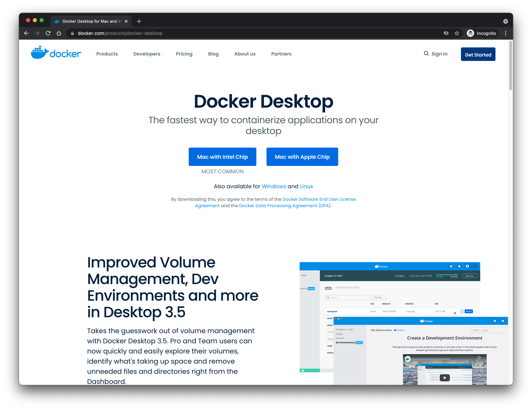Screen dimensions: 532x410
Task: Click the address bar URL
Action: click(x=120, y=33)
